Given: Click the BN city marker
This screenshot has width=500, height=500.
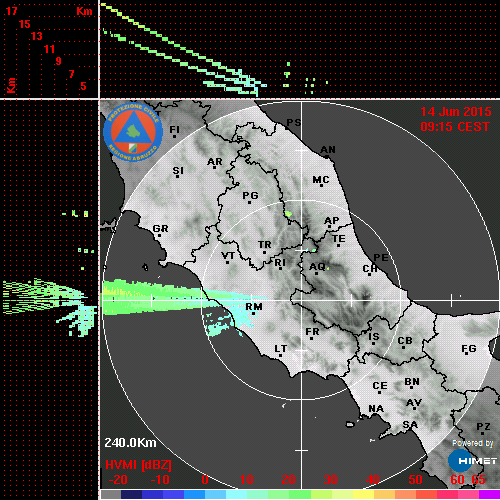Looking at the screenshot, I should (x=412, y=382).
